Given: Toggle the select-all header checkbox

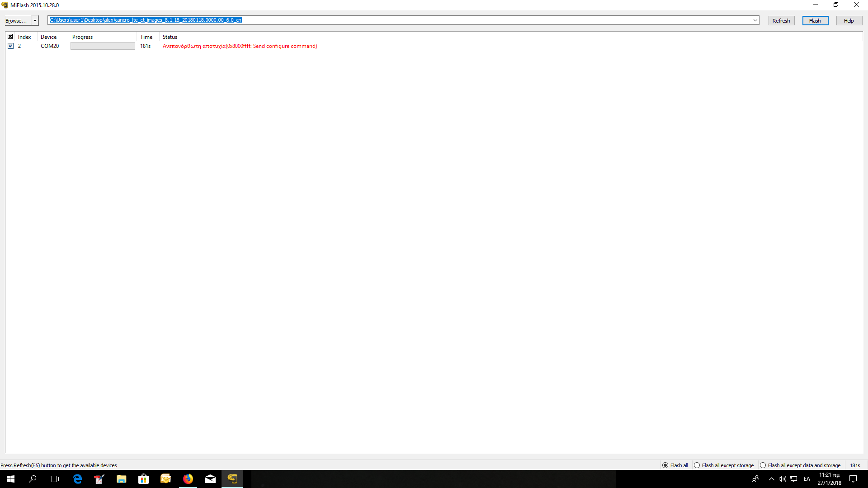Looking at the screenshot, I should tap(10, 37).
